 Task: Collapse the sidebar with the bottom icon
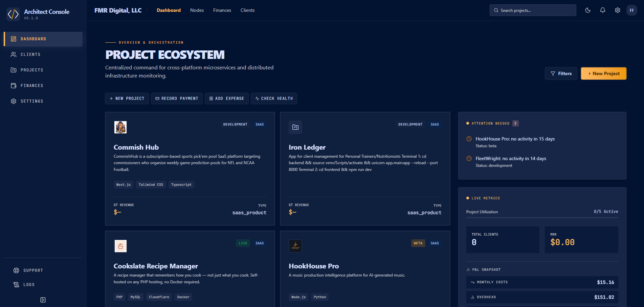43,300
